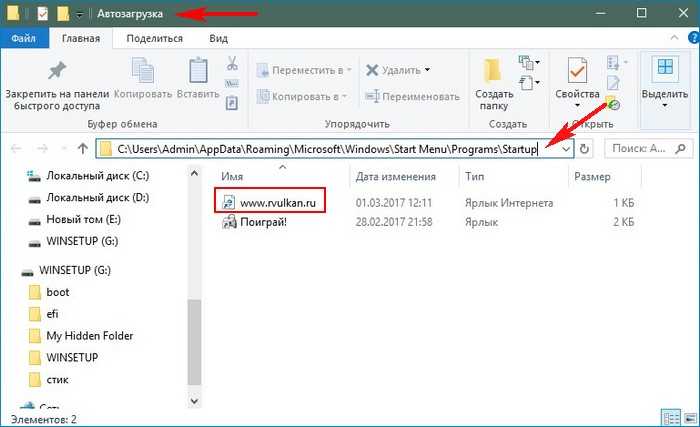Expand the Выделить dropdown arrow
This screenshot has width=700, height=427.
click(665, 106)
